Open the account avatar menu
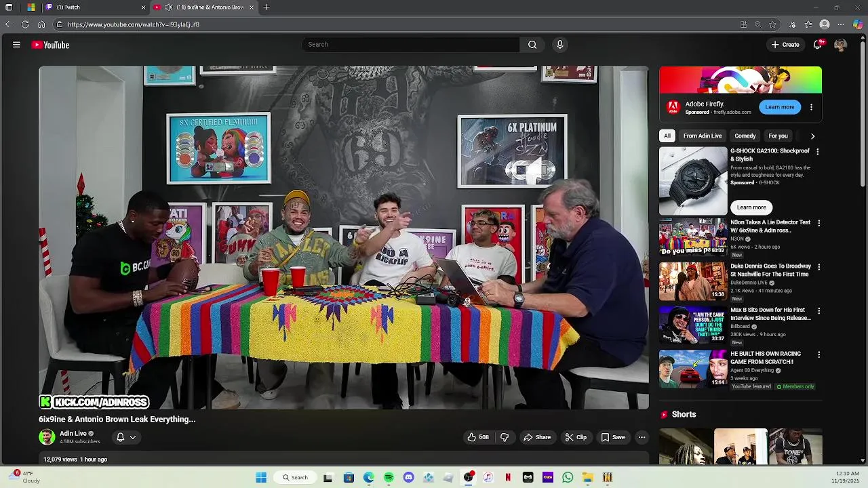Screen dimensions: 868x488 pos(840,45)
